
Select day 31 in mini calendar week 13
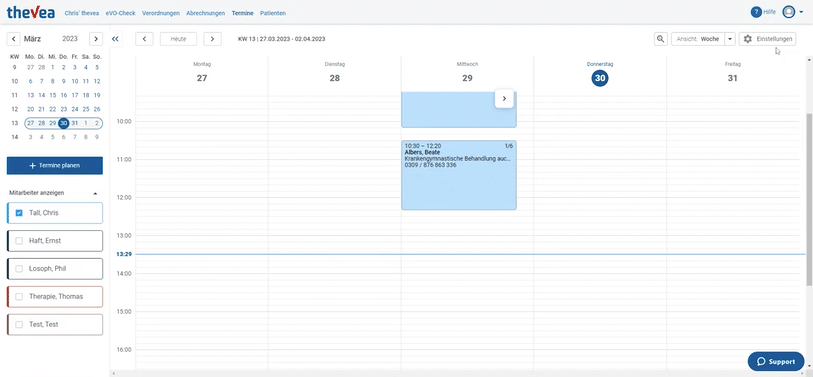coord(75,123)
